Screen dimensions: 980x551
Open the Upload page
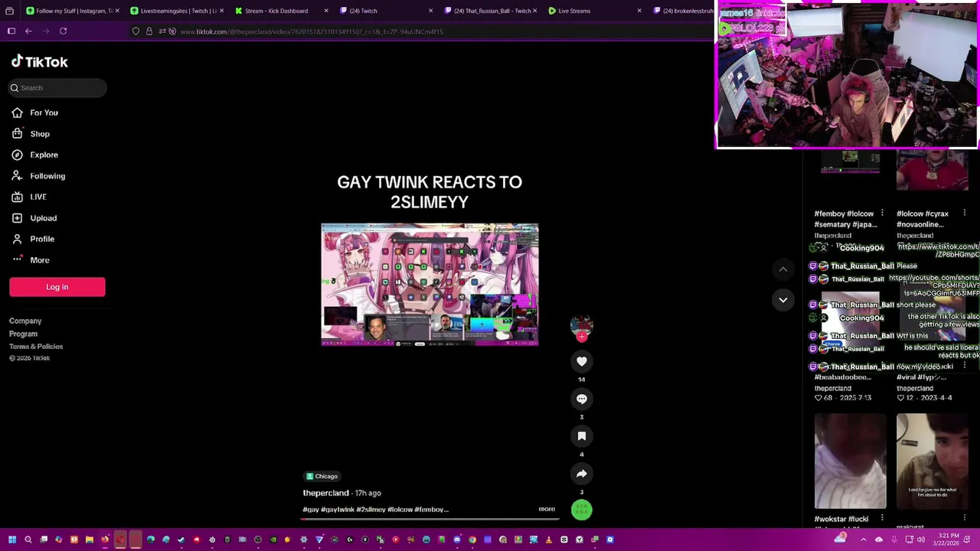(x=34, y=218)
